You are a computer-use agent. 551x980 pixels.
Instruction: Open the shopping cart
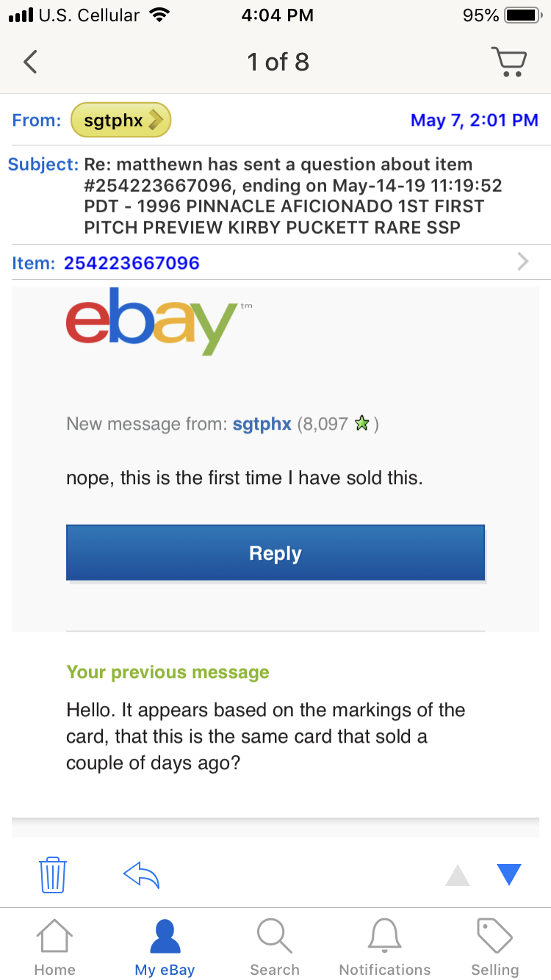coord(508,62)
